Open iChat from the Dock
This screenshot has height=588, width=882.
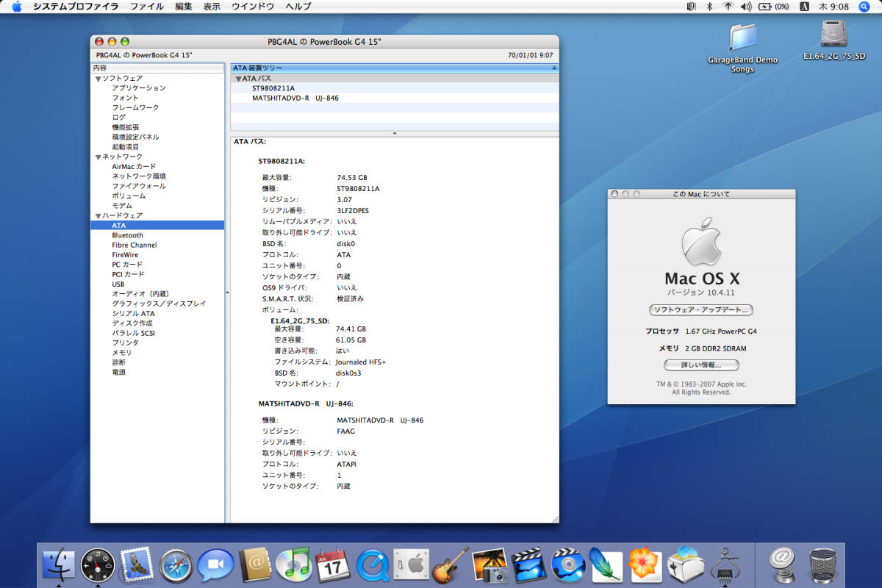pyautogui.click(x=215, y=564)
